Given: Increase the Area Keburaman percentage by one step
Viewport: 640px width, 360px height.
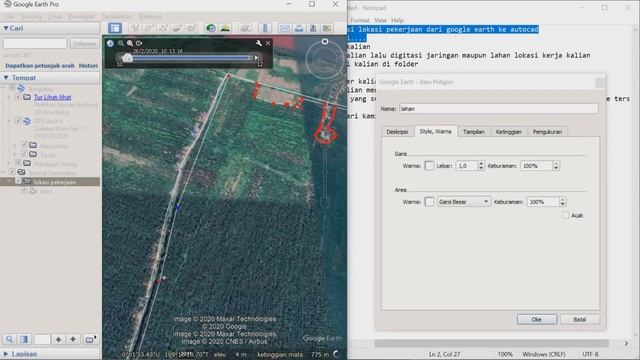Looking at the screenshot, I should [563, 199].
